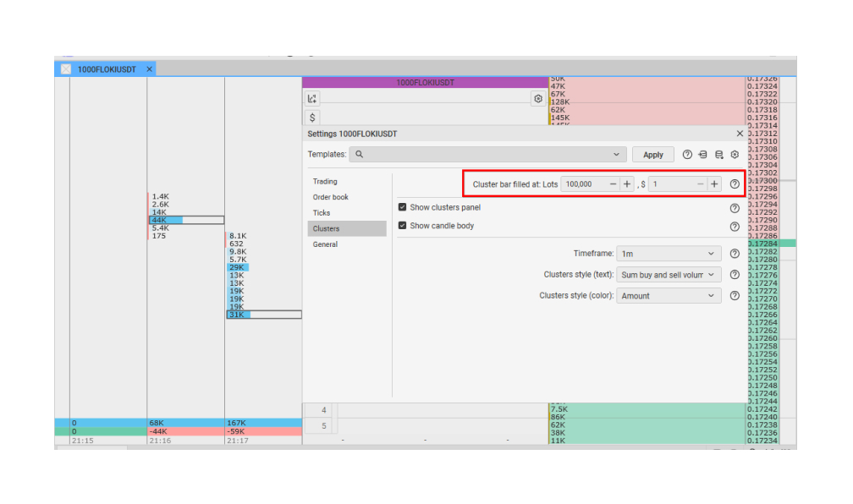Select the Order book settings section
Viewport: 853px width, 504px height.
click(347, 197)
